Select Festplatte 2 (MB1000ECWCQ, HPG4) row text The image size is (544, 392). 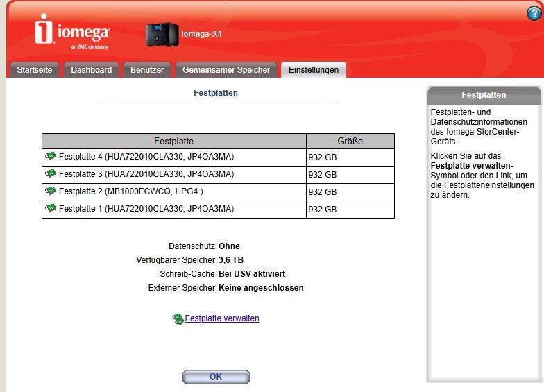click(130, 191)
